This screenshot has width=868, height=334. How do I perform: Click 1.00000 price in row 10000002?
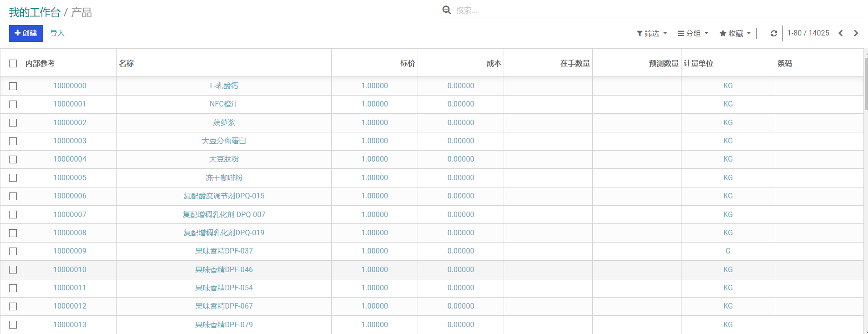click(x=374, y=122)
